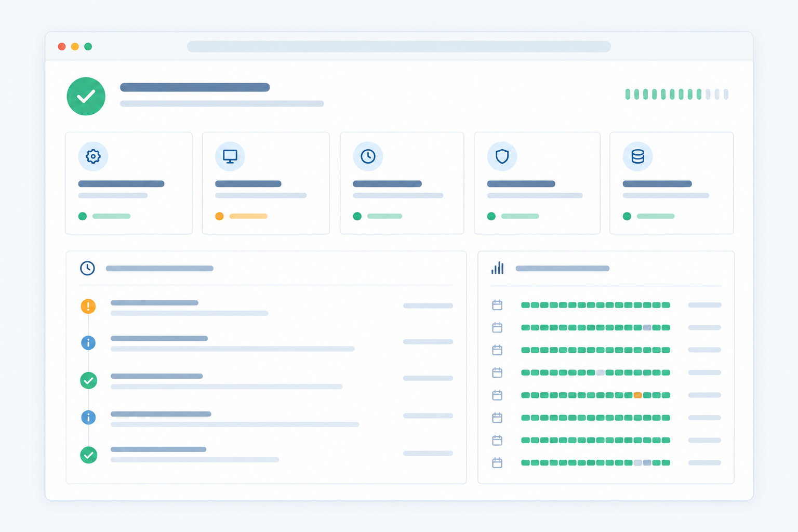798x532 pixels.
Task: Open the orange warning icon in the timeline
Action: (88, 307)
